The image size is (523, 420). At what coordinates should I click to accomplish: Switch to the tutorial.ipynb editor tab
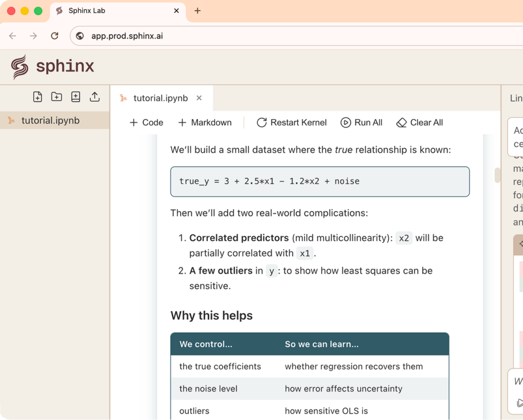(160, 98)
